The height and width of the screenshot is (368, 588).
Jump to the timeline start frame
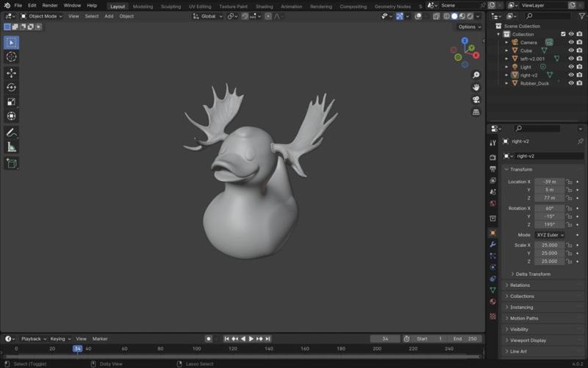click(x=226, y=339)
